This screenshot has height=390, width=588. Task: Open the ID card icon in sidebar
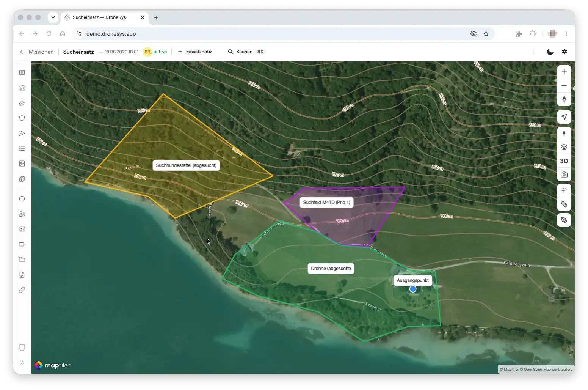tap(22, 229)
